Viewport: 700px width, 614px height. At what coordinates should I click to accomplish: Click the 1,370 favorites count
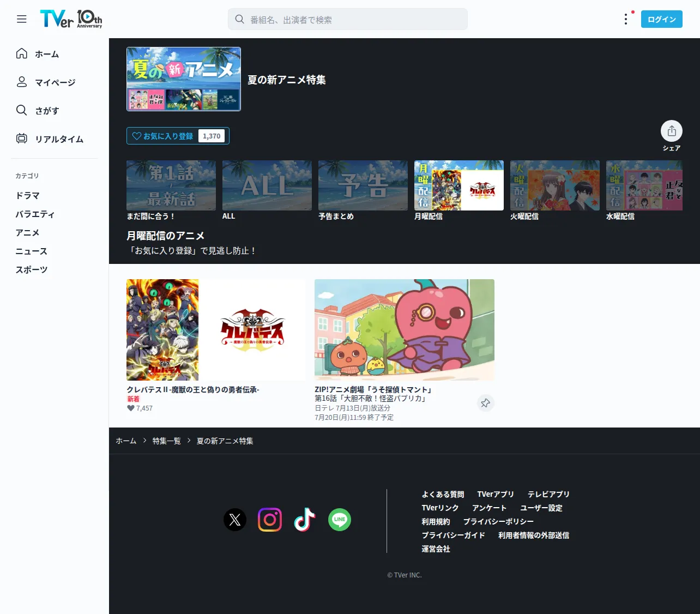pyautogui.click(x=212, y=136)
